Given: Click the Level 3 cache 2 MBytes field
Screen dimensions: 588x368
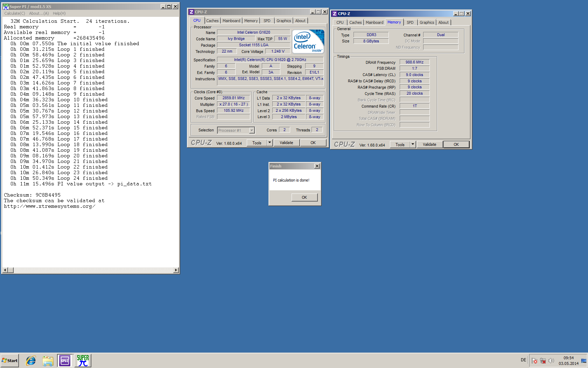Looking at the screenshot, I should tap(289, 117).
